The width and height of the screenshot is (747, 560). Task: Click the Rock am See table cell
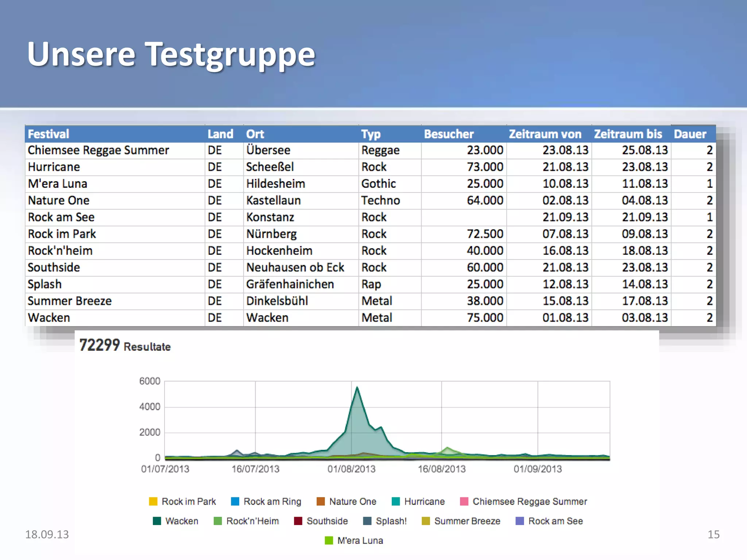tap(115, 217)
